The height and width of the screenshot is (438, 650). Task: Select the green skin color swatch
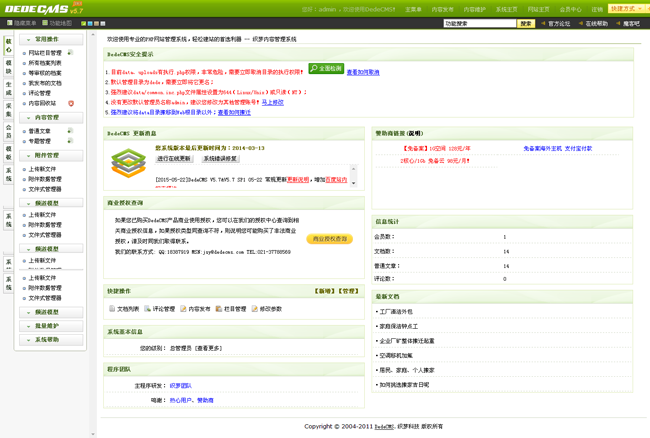84,23
